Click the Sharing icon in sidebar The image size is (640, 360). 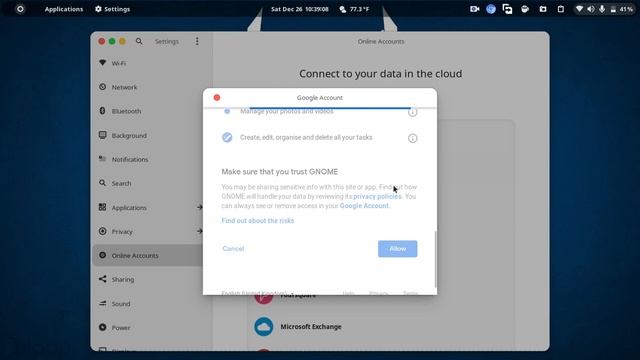click(x=102, y=279)
